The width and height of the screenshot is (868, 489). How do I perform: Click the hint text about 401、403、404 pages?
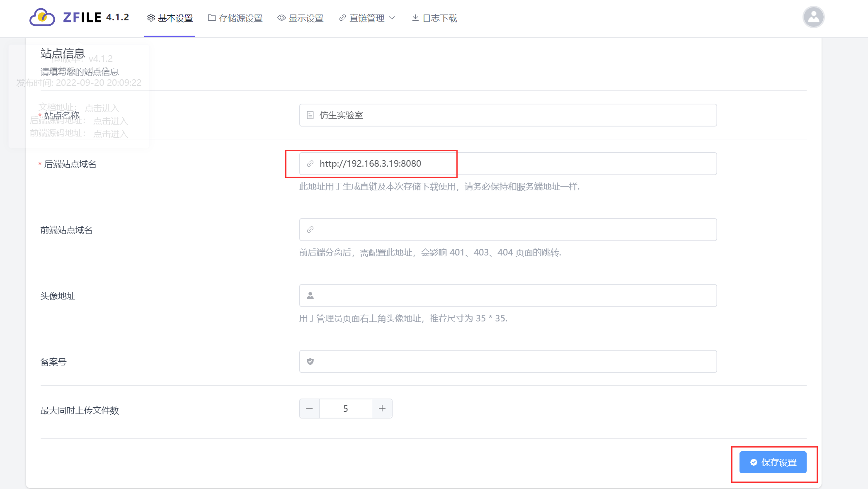pyautogui.click(x=430, y=253)
